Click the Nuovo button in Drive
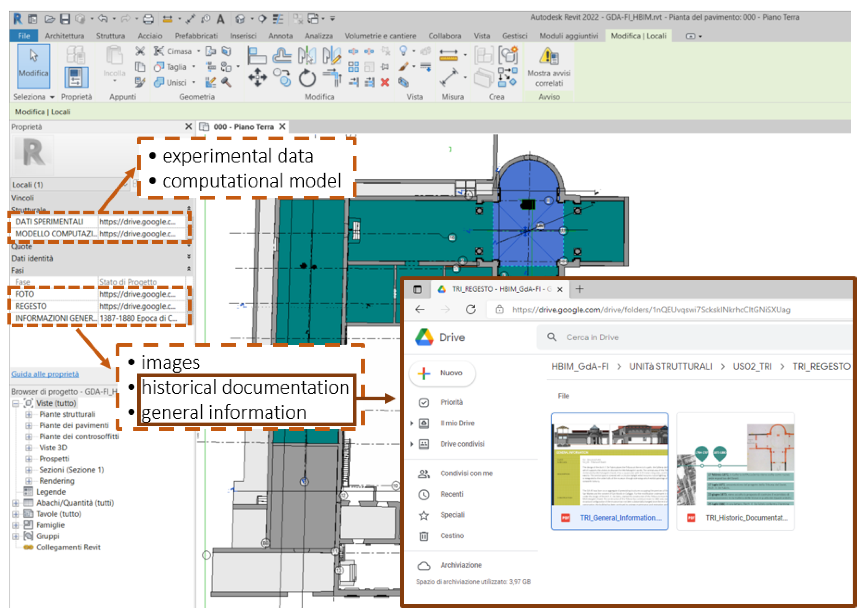Image resolution: width=865 pixels, height=616 pixels. pos(442,373)
